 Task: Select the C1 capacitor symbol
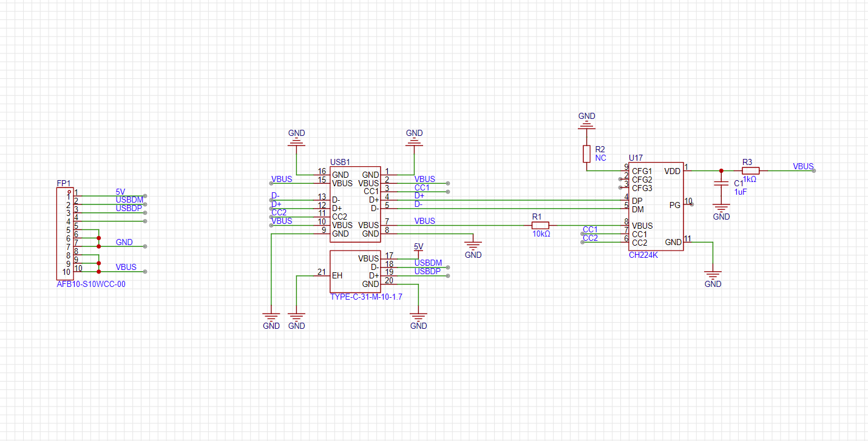721,184
